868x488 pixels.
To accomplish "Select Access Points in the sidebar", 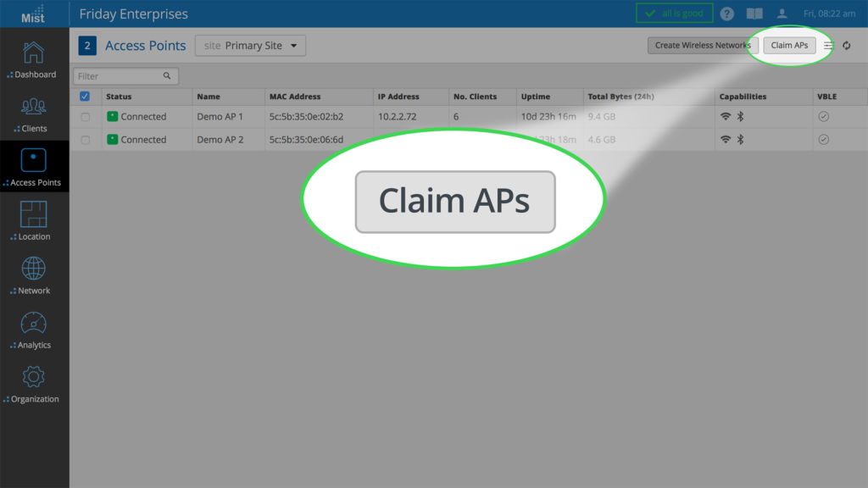I will pos(34,167).
